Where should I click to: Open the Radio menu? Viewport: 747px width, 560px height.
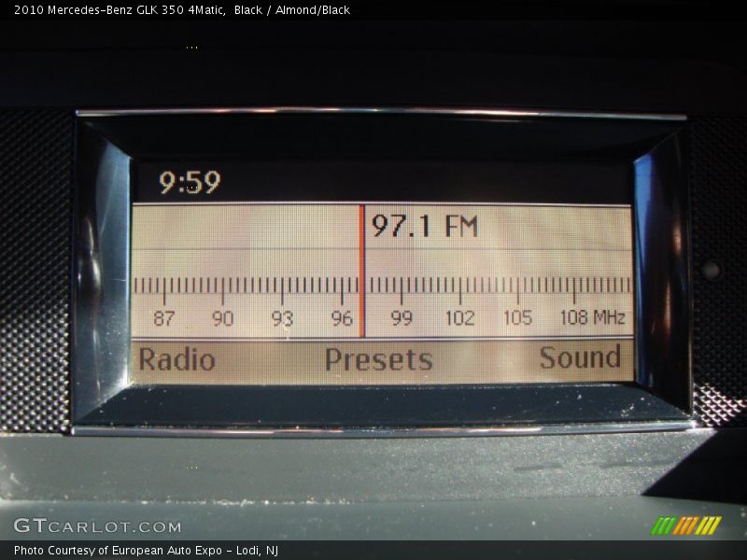176,359
